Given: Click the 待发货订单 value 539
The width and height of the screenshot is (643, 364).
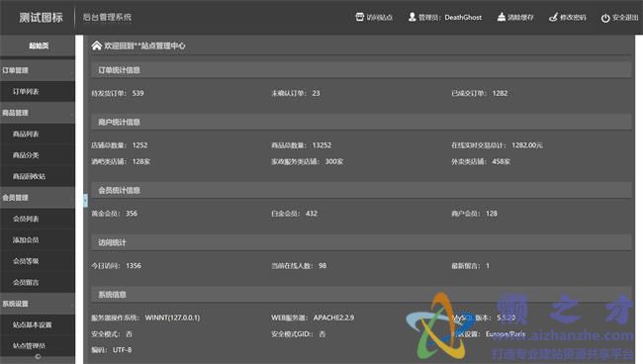Looking at the screenshot, I should coord(138,93).
